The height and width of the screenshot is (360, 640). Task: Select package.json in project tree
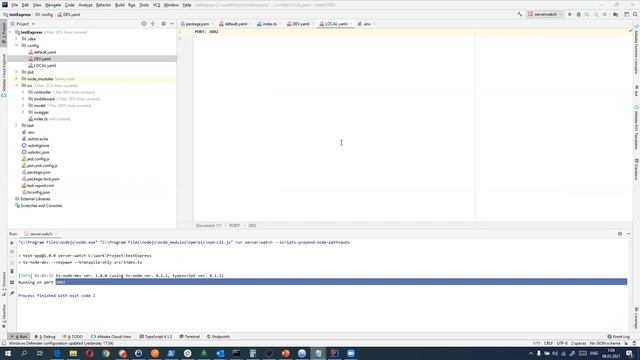click(36, 172)
